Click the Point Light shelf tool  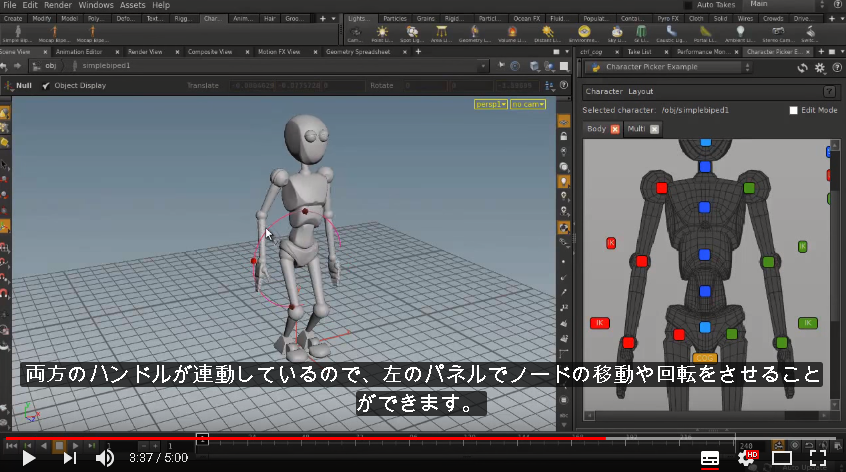click(382, 34)
